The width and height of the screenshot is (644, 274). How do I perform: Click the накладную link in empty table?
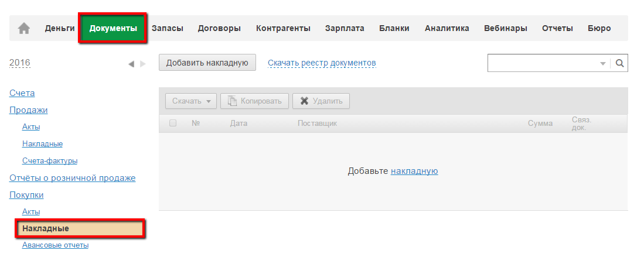tap(414, 171)
